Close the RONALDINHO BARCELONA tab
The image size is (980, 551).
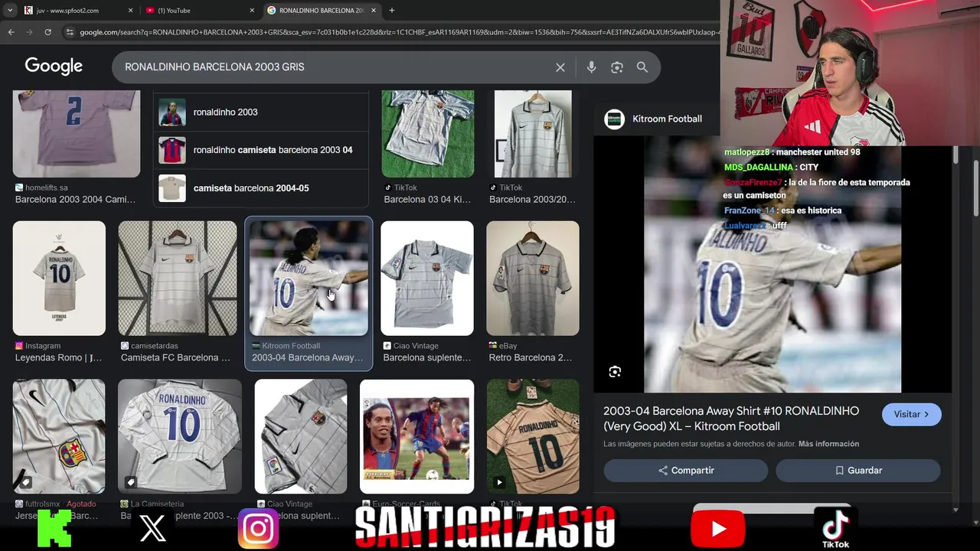click(x=374, y=10)
